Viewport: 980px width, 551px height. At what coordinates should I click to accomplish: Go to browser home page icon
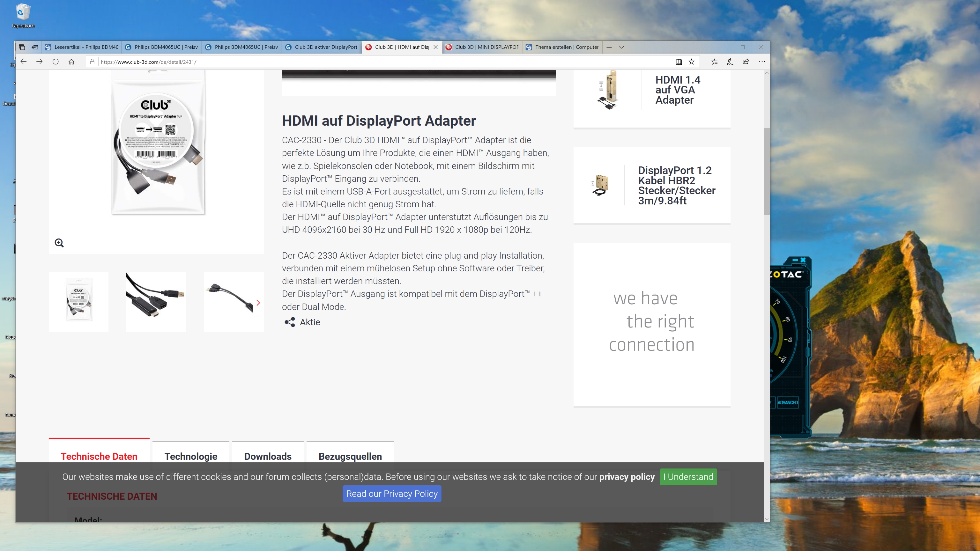pos(71,62)
